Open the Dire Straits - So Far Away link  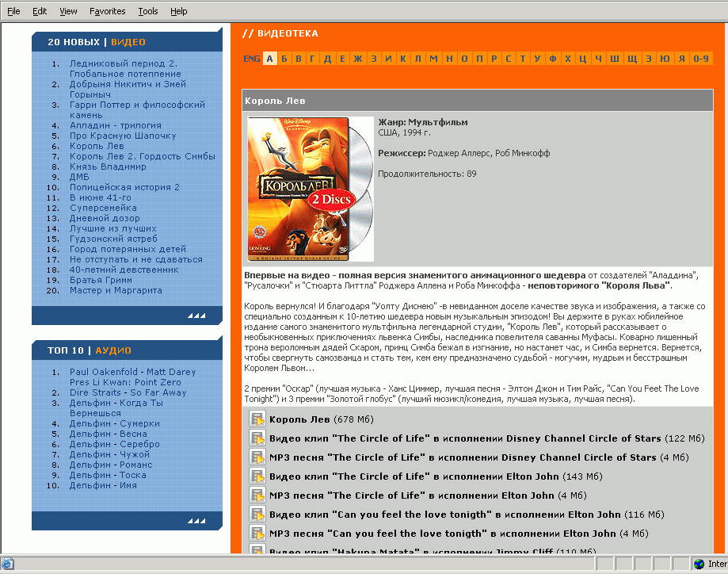click(x=128, y=392)
